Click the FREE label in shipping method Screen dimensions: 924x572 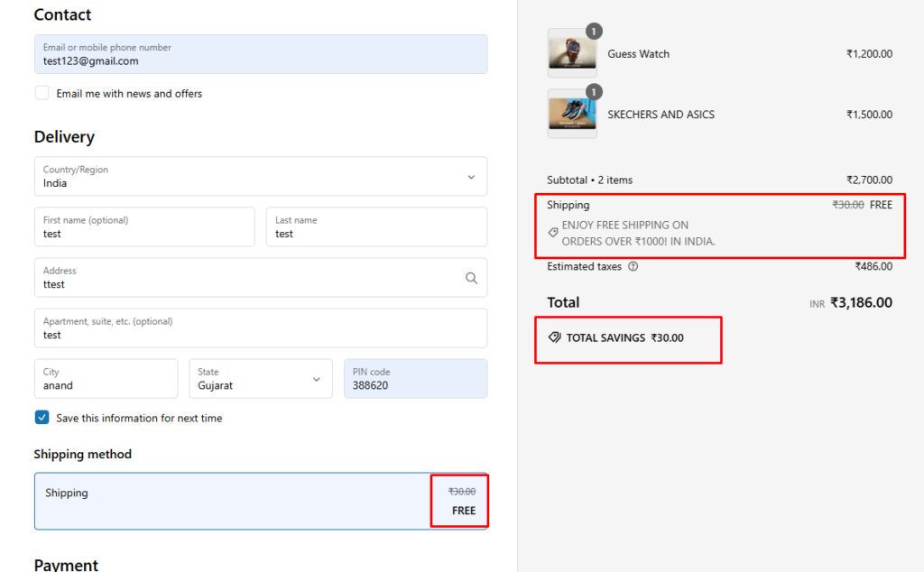point(464,510)
